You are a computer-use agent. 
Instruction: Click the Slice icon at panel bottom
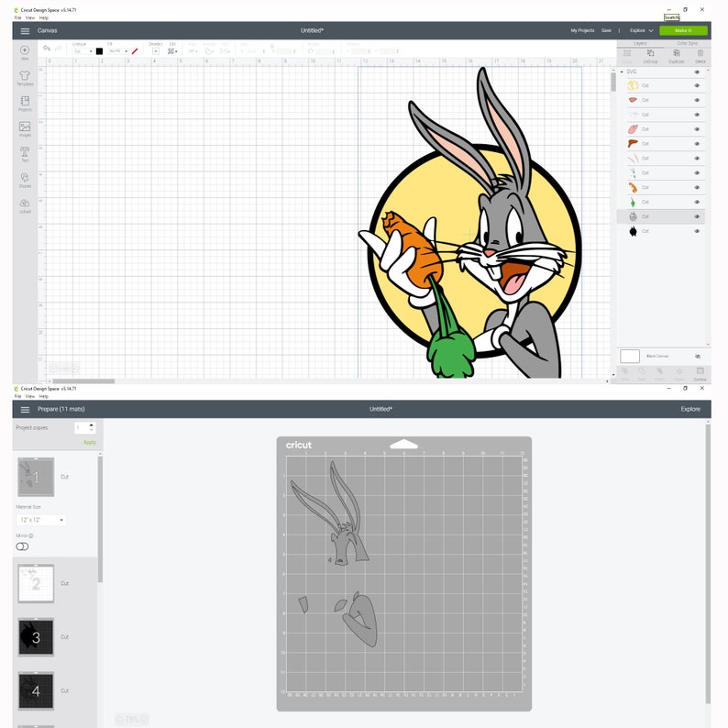click(x=625, y=371)
